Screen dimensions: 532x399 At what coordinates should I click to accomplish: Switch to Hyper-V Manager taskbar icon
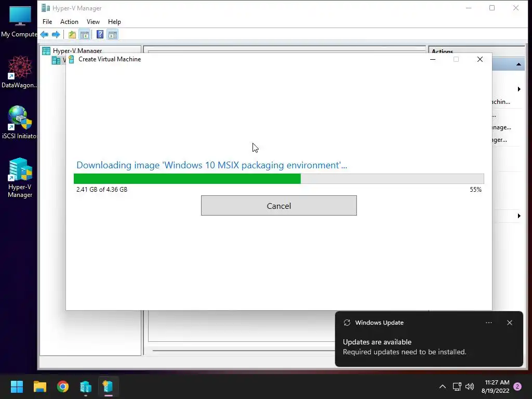tap(86, 387)
